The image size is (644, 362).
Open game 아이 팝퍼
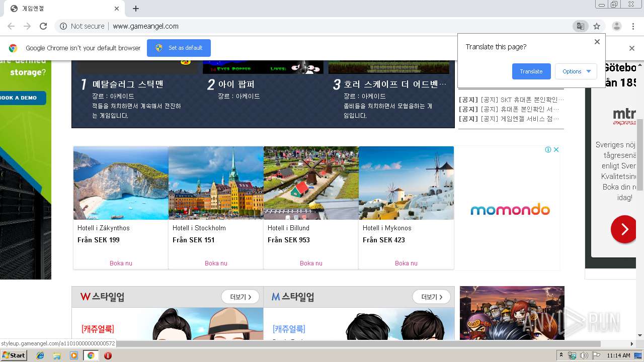point(236,84)
